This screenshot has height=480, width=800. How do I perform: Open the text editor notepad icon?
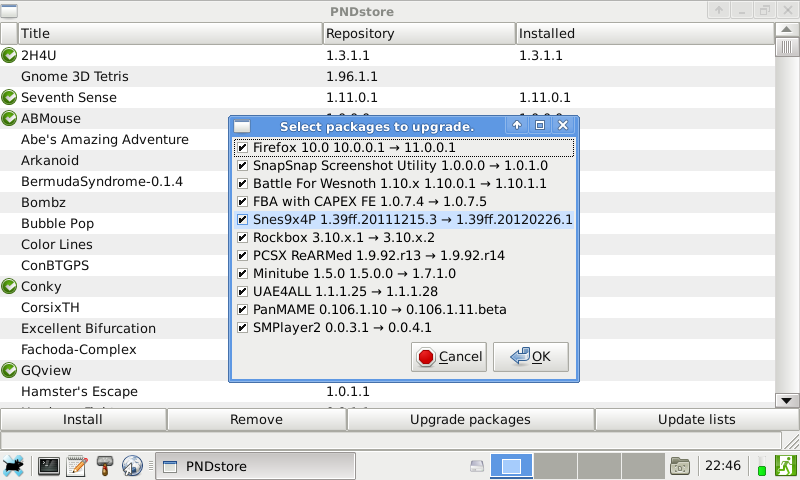click(76, 466)
